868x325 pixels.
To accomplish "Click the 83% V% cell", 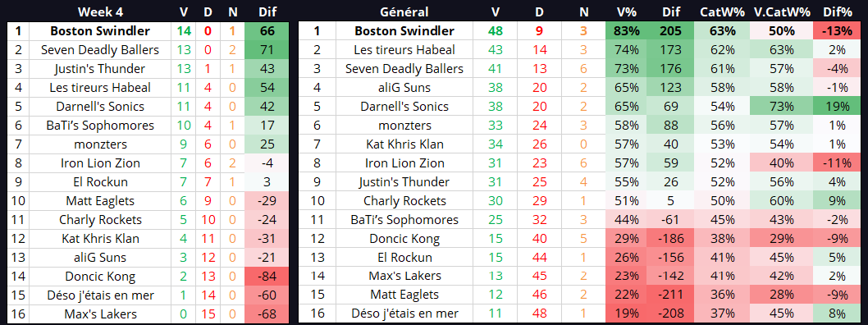I will tap(627, 31).
